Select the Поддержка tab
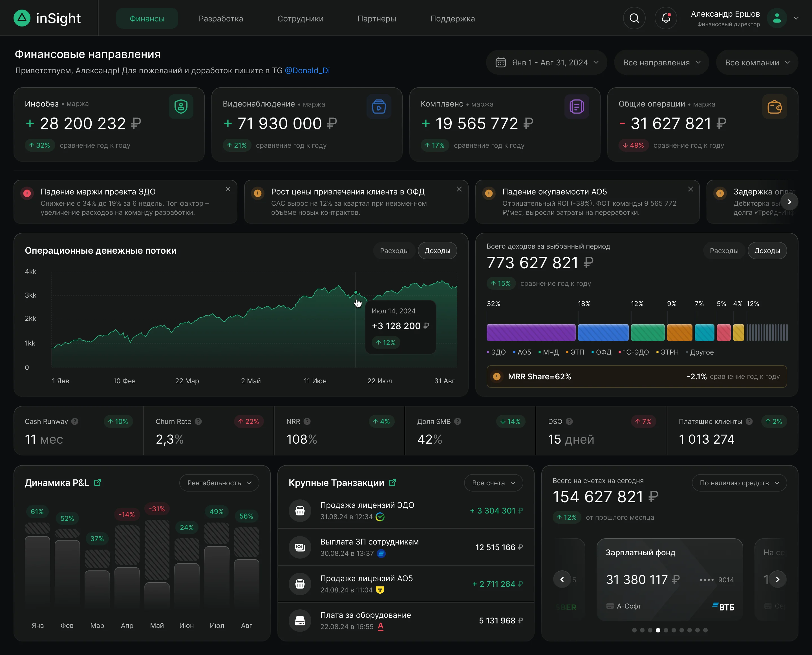This screenshot has height=655, width=812. (453, 19)
